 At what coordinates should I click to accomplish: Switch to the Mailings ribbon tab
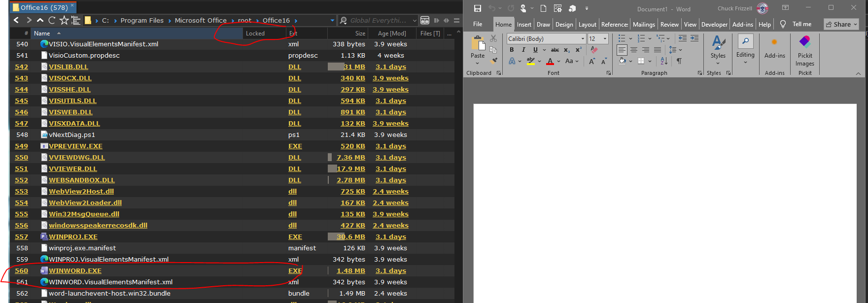(x=644, y=25)
